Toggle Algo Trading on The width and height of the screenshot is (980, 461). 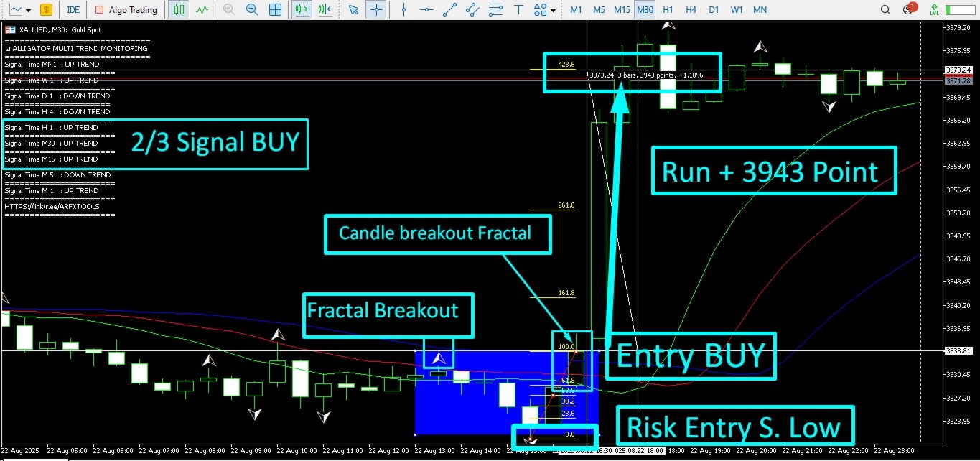pos(126,10)
